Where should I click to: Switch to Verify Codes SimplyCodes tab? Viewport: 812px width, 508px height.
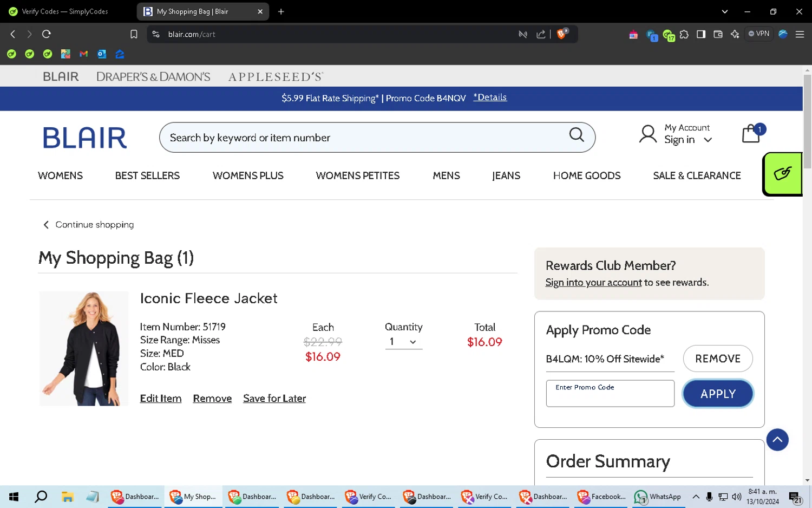(x=66, y=11)
